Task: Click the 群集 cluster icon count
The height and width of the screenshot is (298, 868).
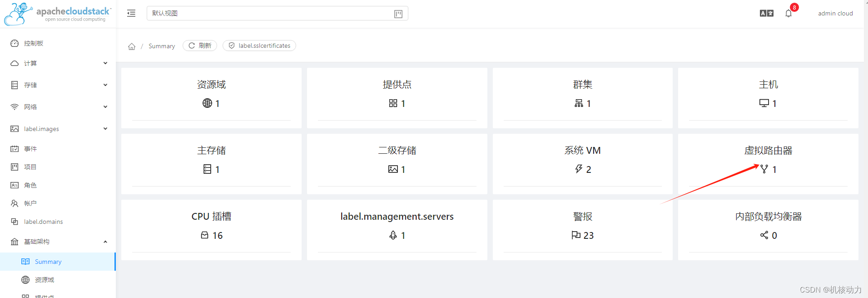Action: coord(579,103)
